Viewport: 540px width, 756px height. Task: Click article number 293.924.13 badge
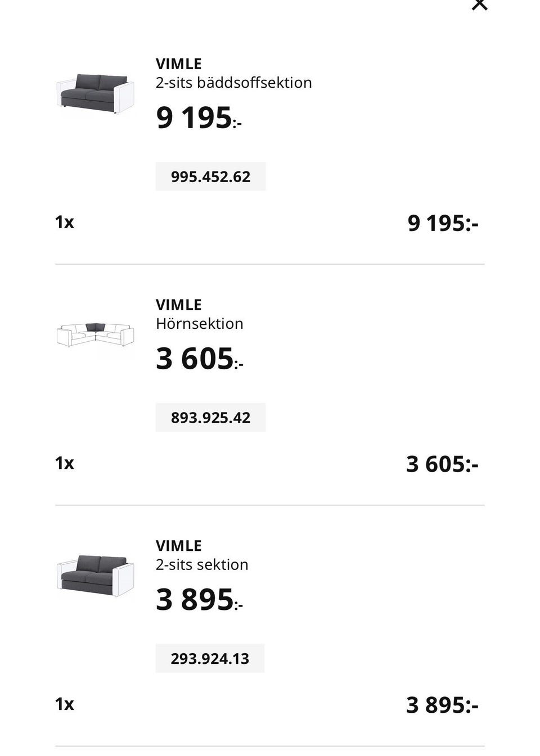[x=210, y=658]
